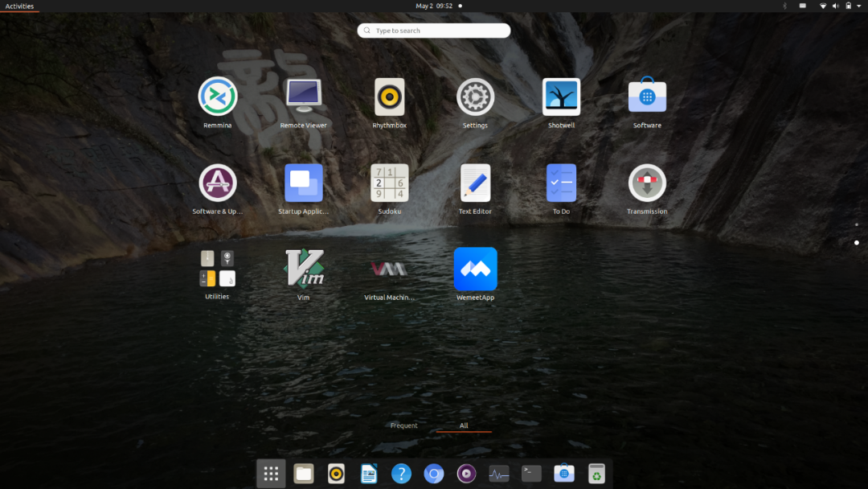This screenshot has width=868, height=489.
Task: Launch Vim
Action: pos(303,275)
